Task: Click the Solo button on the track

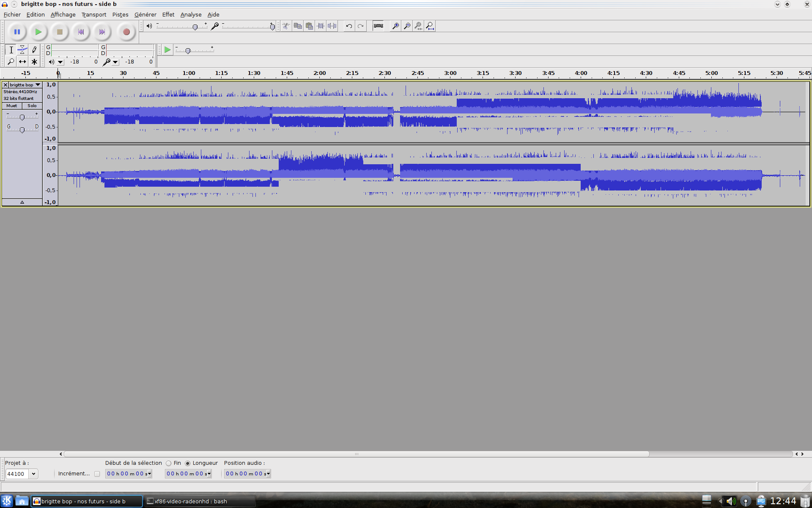Action: click(32, 106)
